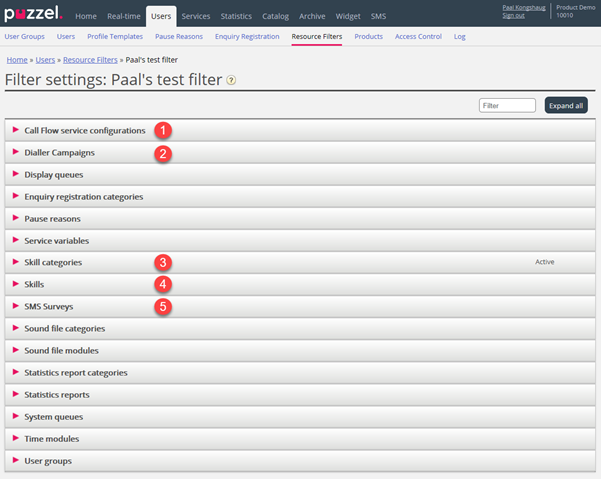The width and height of the screenshot is (601, 479).
Task: Click into the Filter text field
Action: coord(507,105)
